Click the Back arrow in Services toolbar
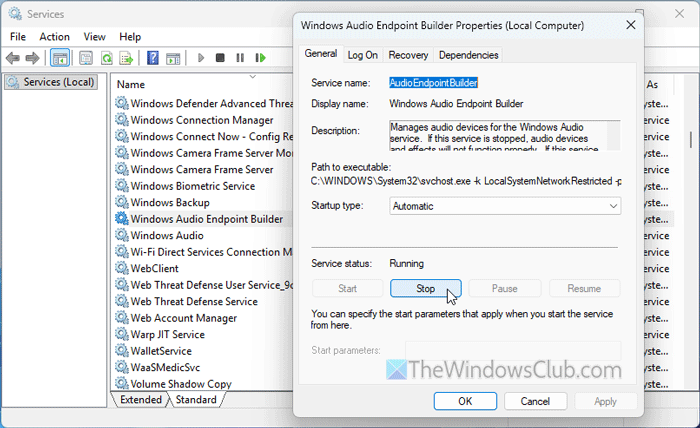The width and height of the screenshot is (700, 428). [x=13, y=58]
